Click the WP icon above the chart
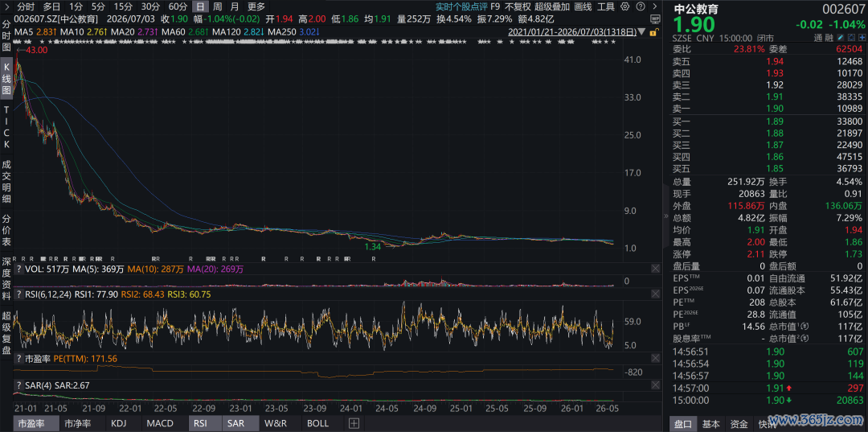This screenshot has height=432, width=868. [x=655, y=19]
